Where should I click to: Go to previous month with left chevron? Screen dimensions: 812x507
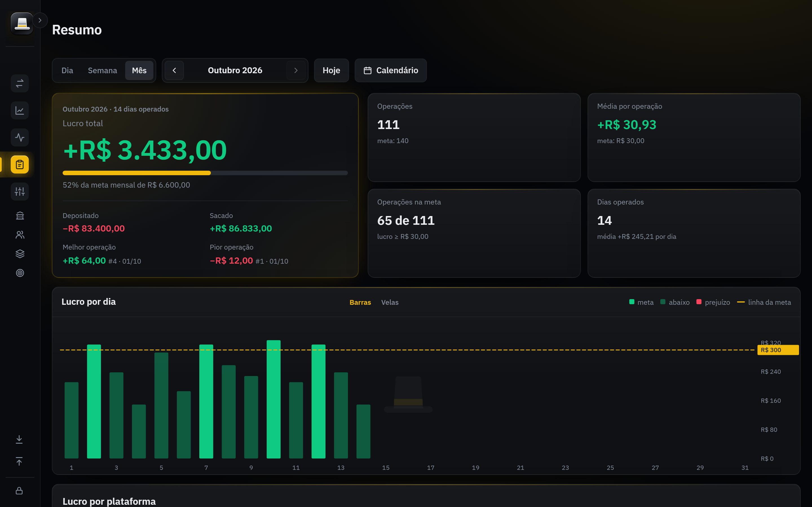pyautogui.click(x=174, y=70)
